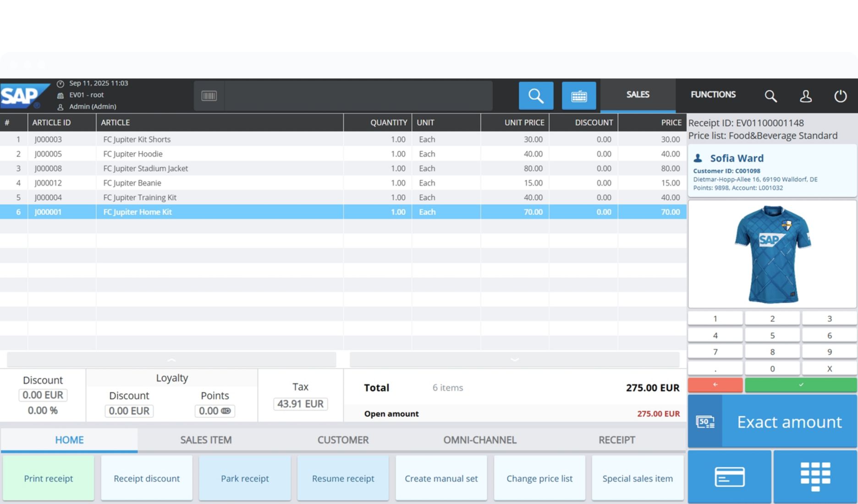Click the card payment icon bottom right
This screenshot has height=504, width=858.
(730, 477)
